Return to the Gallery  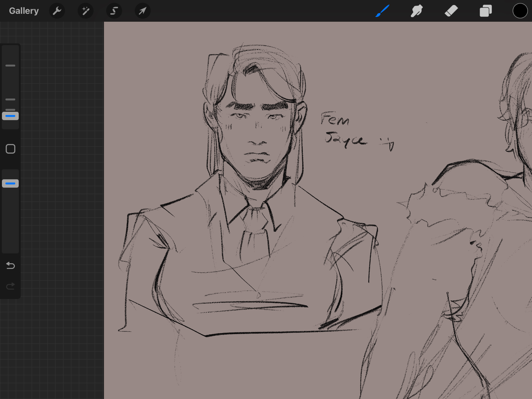pos(24,11)
